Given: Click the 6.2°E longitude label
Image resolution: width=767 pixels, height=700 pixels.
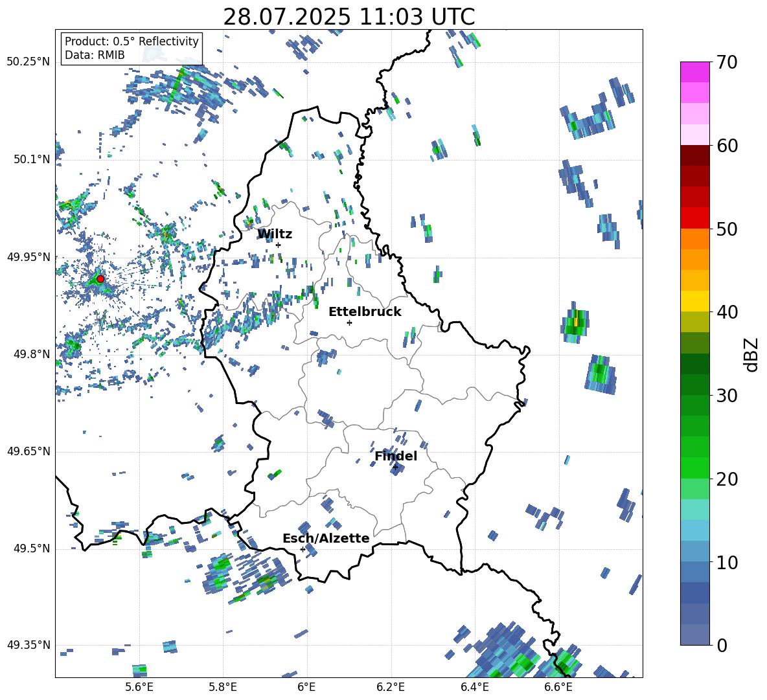Looking at the screenshot, I should 391,688.
